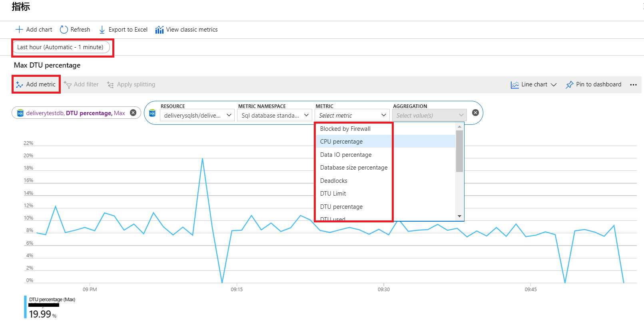Click the blue legend color bar
This screenshot has height=324, width=644.
pyautogui.click(x=25, y=307)
